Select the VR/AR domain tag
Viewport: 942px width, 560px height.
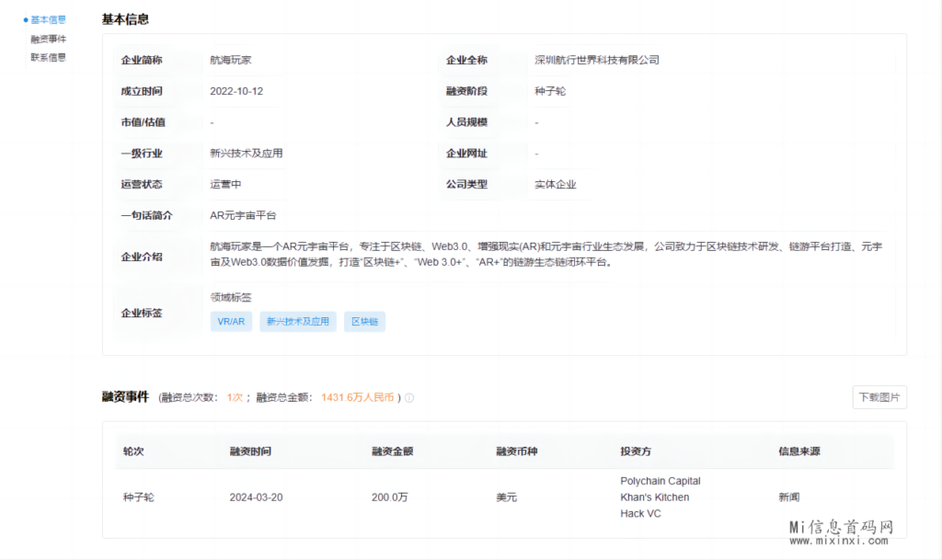[x=231, y=322]
